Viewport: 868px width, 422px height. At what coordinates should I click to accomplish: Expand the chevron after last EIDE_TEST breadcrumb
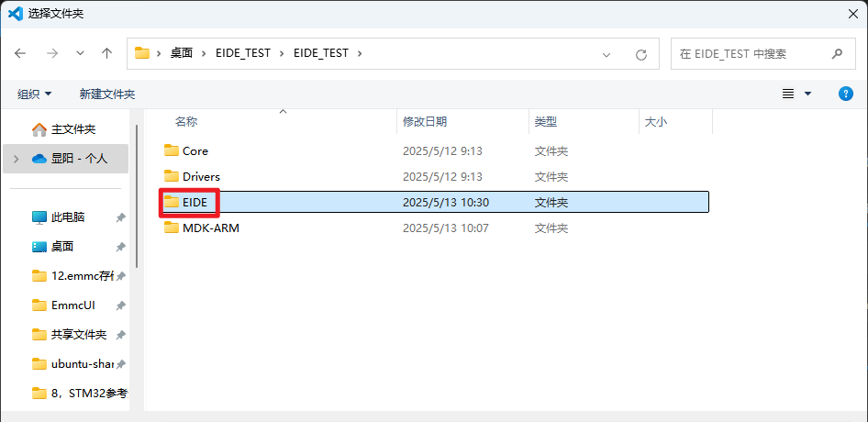pyautogui.click(x=360, y=53)
